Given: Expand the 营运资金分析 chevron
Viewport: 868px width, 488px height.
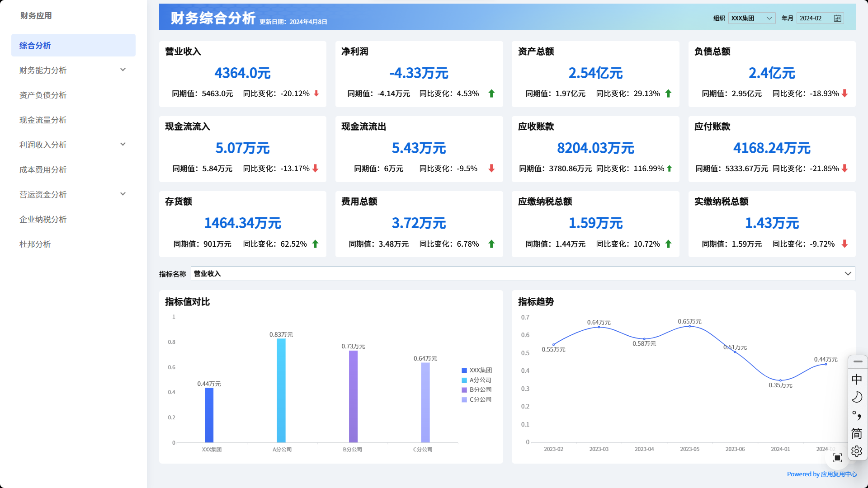Looking at the screenshot, I should [123, 194].
